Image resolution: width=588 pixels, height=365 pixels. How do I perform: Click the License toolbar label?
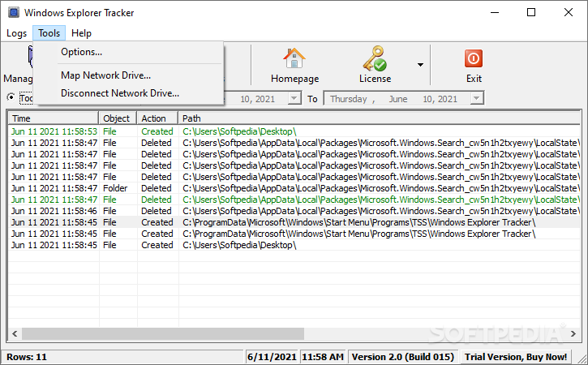tap(375, 79)
